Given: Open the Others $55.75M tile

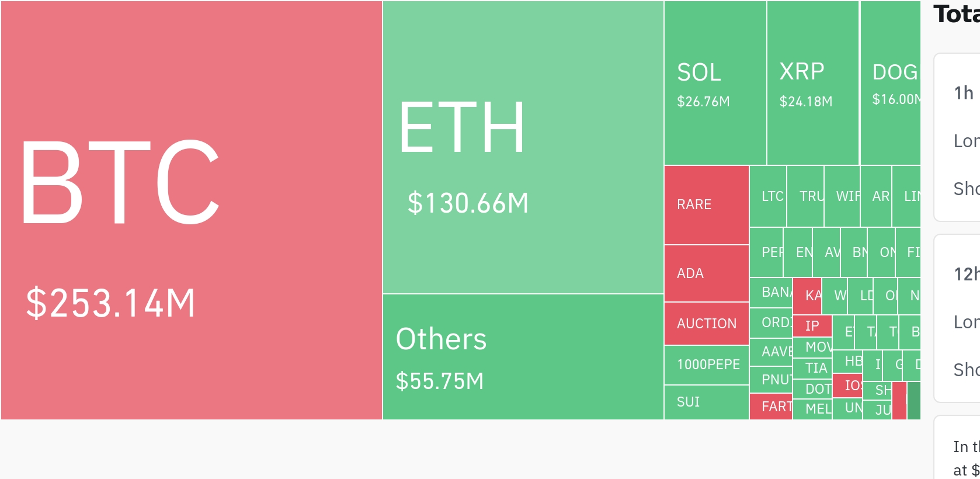Looking at the screenshot, I should (x=523, y=357).
